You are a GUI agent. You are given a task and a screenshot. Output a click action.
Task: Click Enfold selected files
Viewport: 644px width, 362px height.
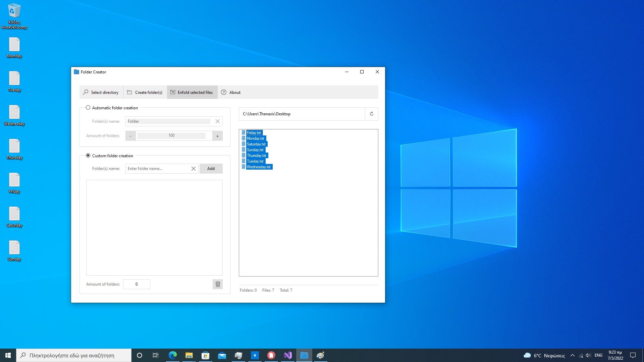[x=192, y=93]
